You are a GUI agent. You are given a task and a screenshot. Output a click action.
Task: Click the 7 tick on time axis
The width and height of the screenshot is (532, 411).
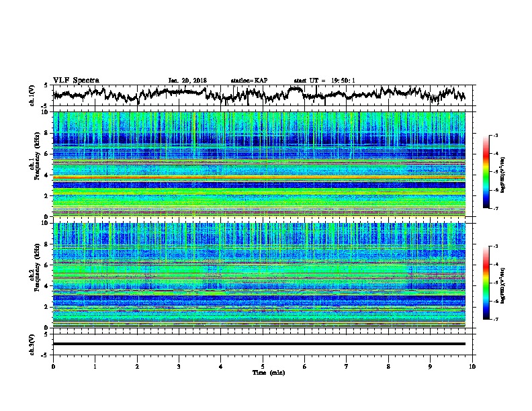tap(347, 367)
